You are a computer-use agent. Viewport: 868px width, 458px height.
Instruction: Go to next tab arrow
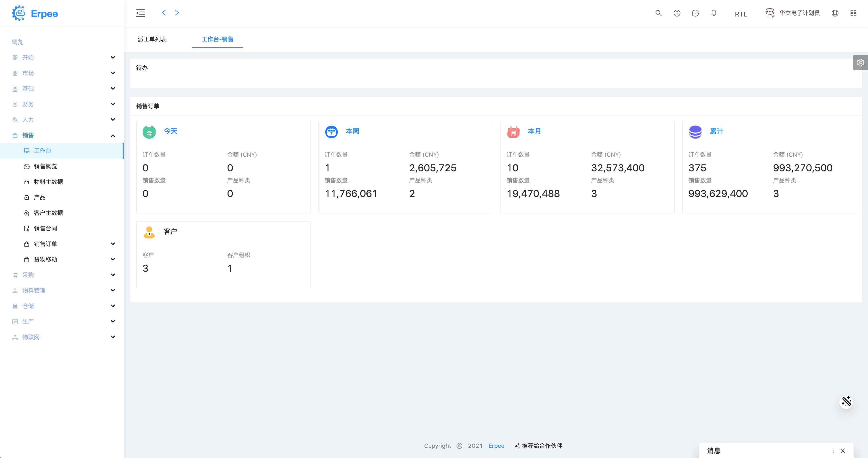coord(177,13)
